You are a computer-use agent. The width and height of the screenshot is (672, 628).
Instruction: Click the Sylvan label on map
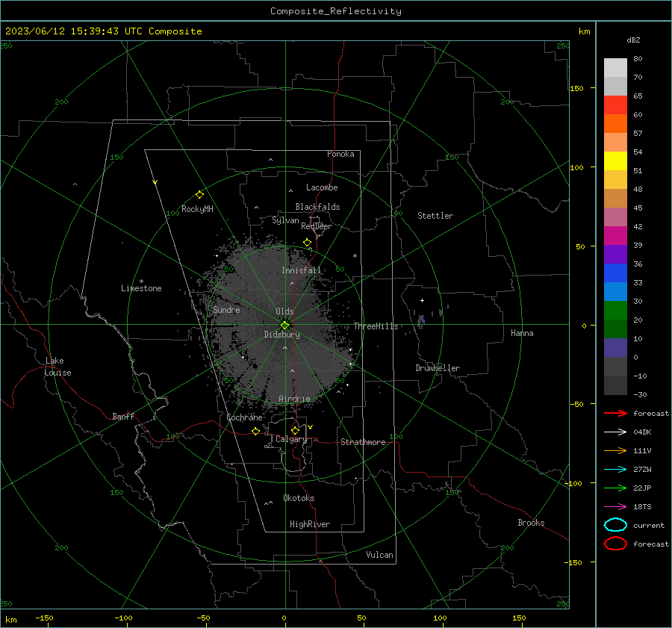pos(285,220)
